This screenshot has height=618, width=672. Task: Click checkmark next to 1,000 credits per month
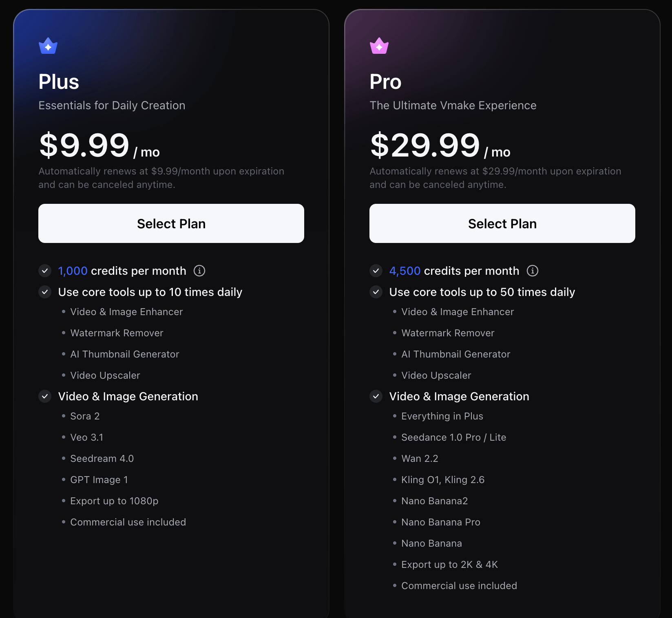click(x=45, y=271)
